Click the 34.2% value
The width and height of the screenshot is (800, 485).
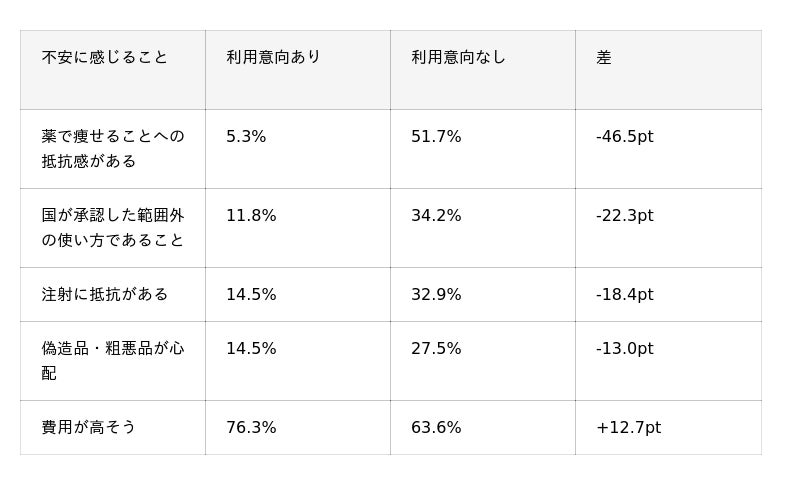click(x=436, y=216)
